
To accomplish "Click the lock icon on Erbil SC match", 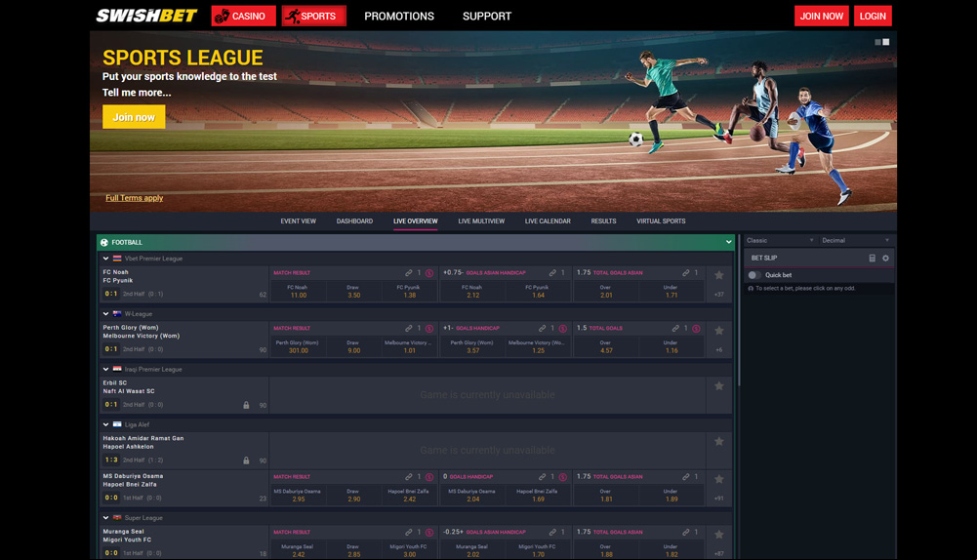I will (x=246, y=405).
